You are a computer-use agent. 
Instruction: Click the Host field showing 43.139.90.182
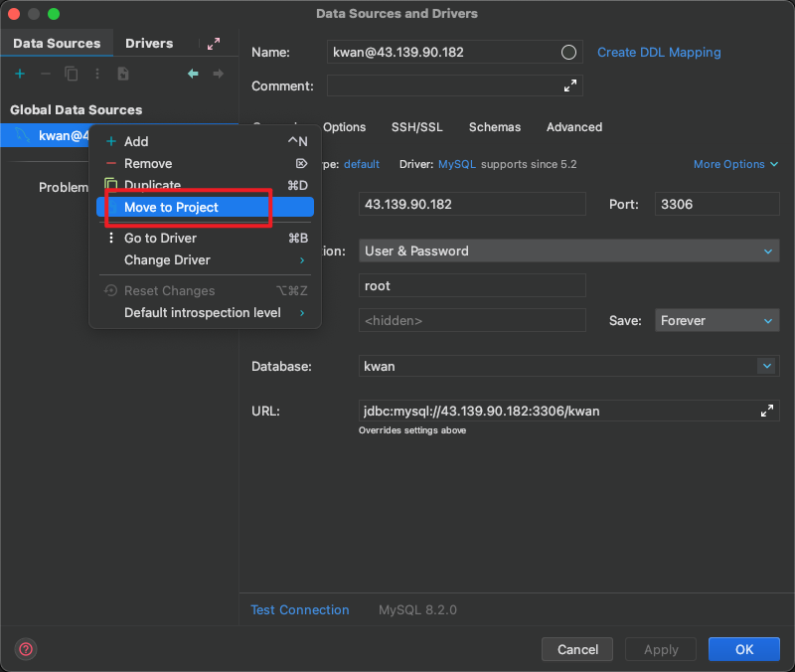pos(472,204)
